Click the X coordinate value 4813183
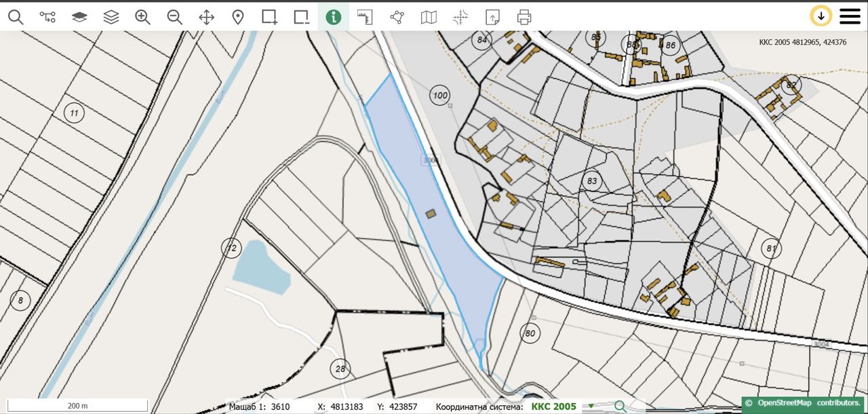Viewport: 868px width, 414px height. (x=347, y=407)
